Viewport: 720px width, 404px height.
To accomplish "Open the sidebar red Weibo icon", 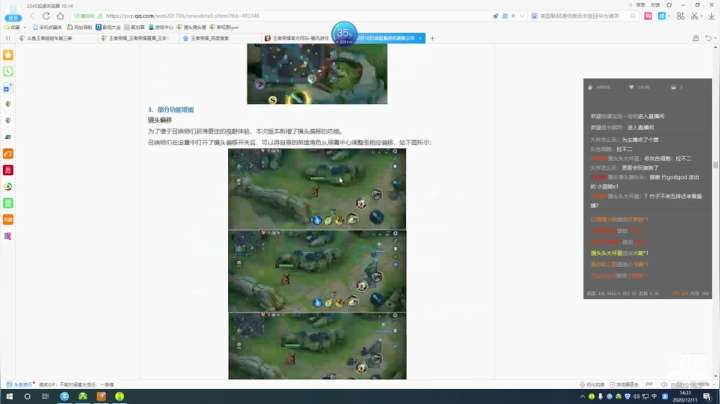I will (8, 154).
